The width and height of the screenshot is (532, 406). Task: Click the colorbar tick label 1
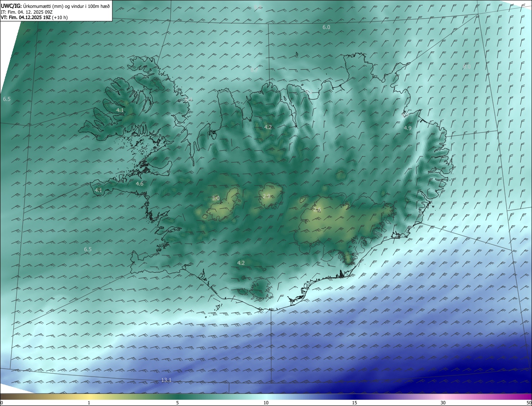click(x=89, y=403)
